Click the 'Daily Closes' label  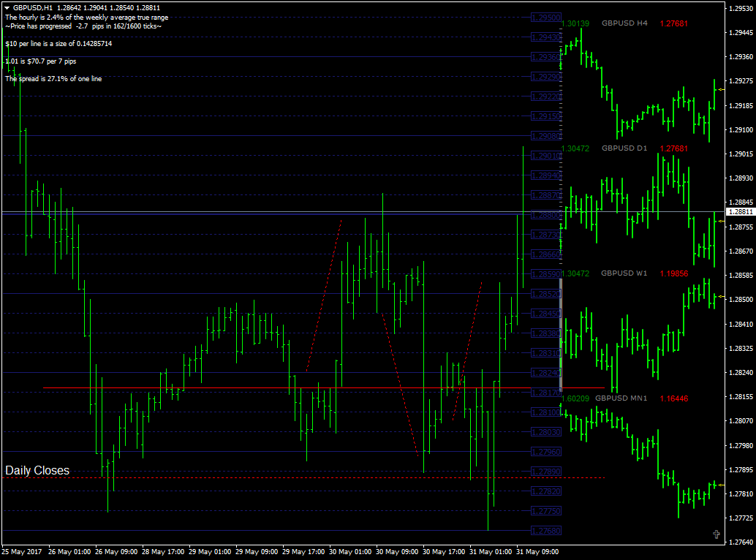click(x=37, y=470)
